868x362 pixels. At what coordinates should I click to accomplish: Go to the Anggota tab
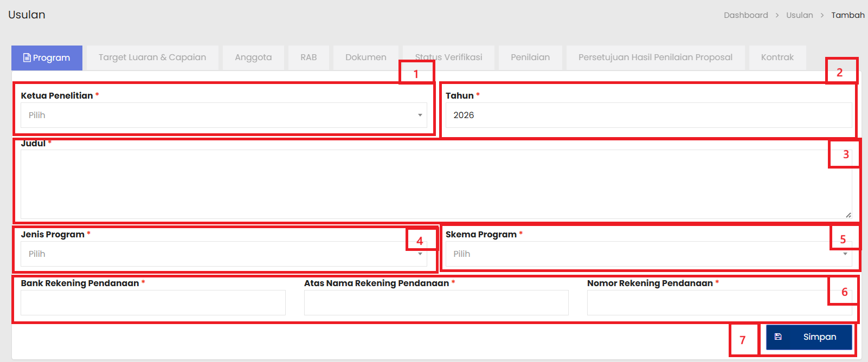[253, 57]
